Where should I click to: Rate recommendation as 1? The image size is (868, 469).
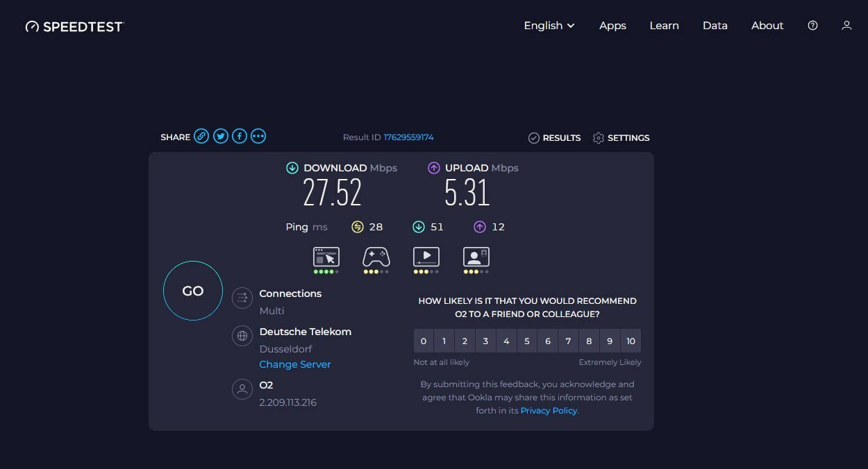click(444, 341)
